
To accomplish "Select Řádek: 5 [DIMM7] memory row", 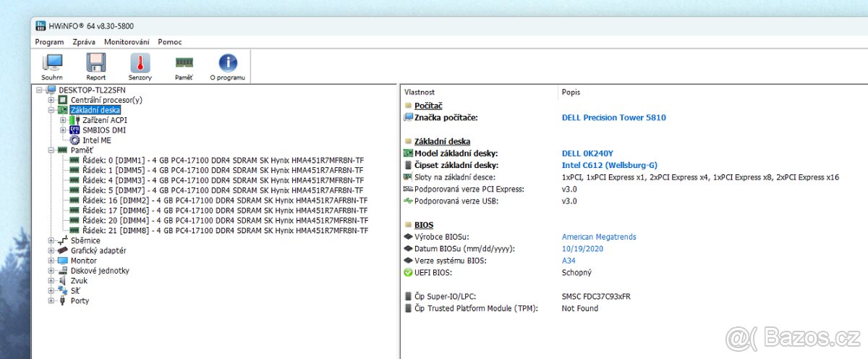I will click(222, 190).
